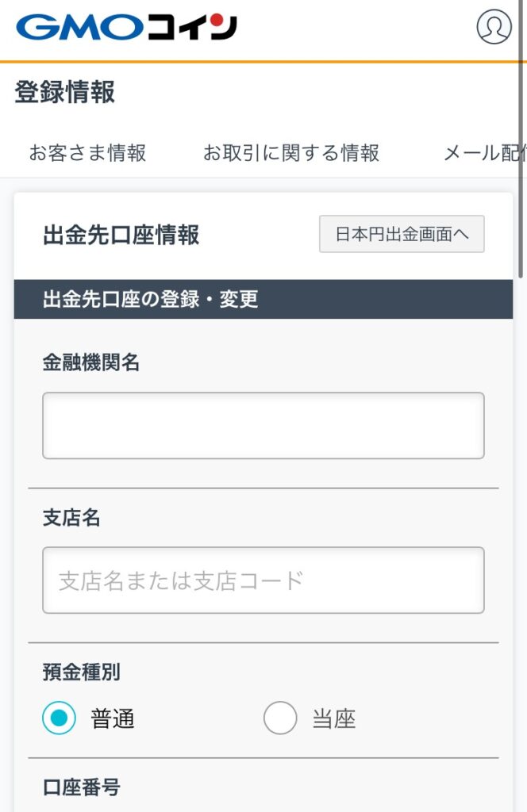Click the 金融機関名 field label
This screenshot has height=812, width=527.
[91, 363]
